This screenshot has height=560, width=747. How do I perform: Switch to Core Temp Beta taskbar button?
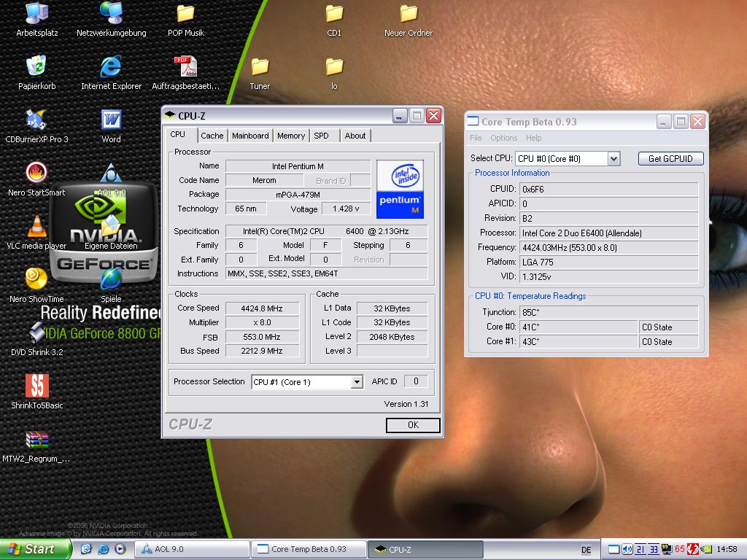click(309, 549)
